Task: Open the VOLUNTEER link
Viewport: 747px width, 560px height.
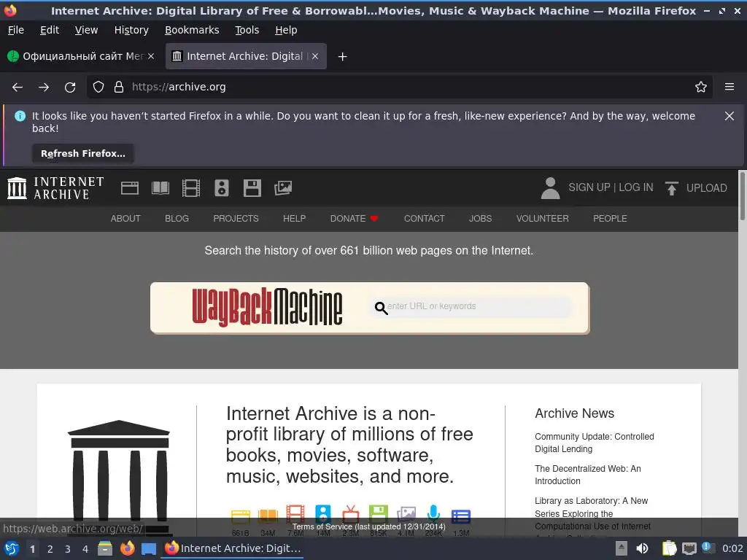Action: click(542, 219)
